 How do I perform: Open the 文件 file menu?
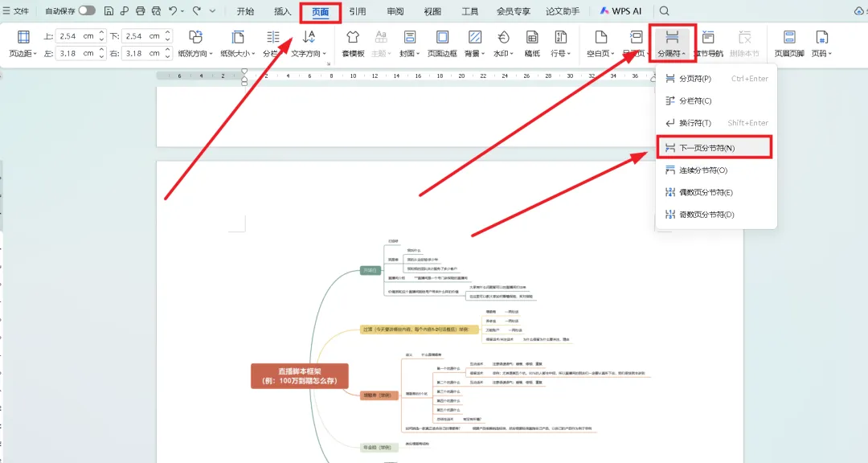tap(15, 10)
